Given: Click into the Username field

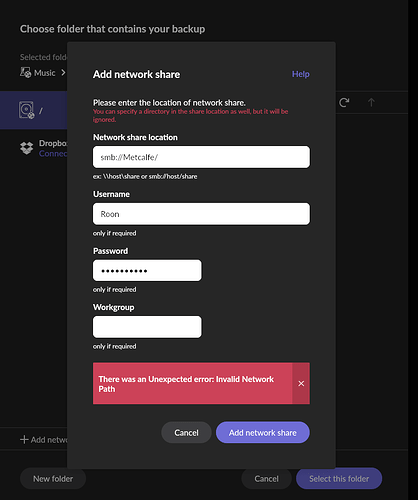Looking at the screenshot, I should click(201, 214).
